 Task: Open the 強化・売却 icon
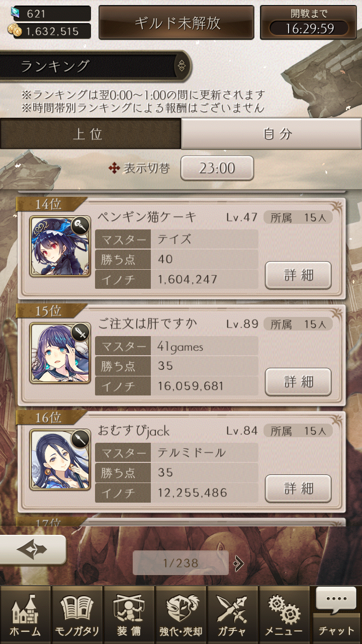(180, 615)
